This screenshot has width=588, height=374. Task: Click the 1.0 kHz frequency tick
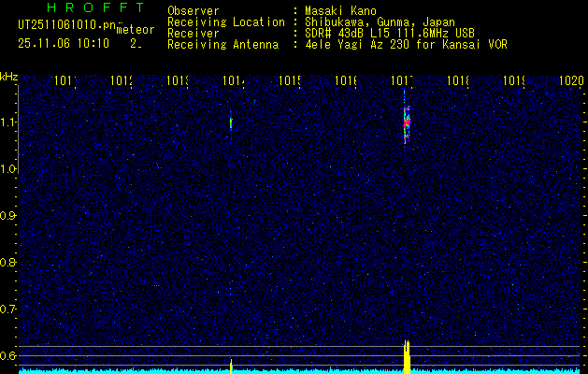pyautogui.click(x=8, y=168)
